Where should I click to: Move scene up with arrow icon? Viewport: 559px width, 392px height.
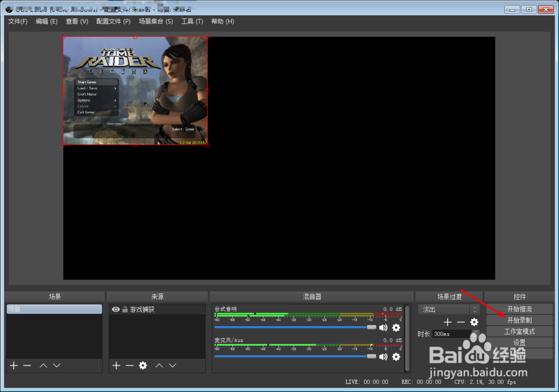pos(43,366)
